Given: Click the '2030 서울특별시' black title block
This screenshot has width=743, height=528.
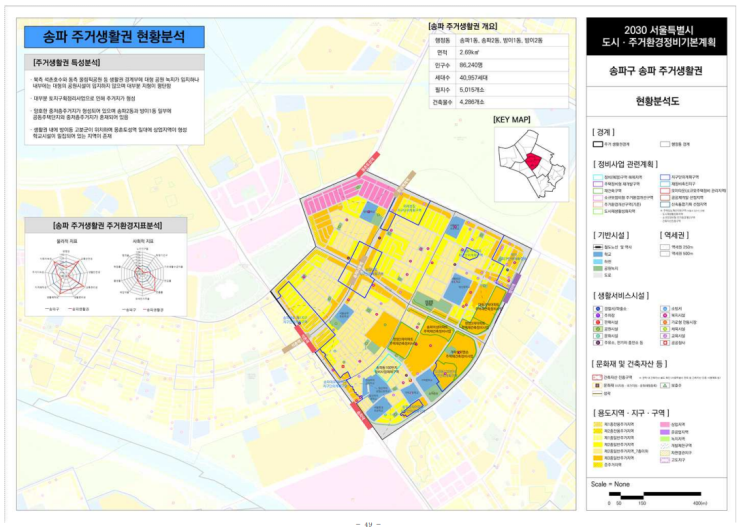Looking at the screenshot, I should pos(656,36).
